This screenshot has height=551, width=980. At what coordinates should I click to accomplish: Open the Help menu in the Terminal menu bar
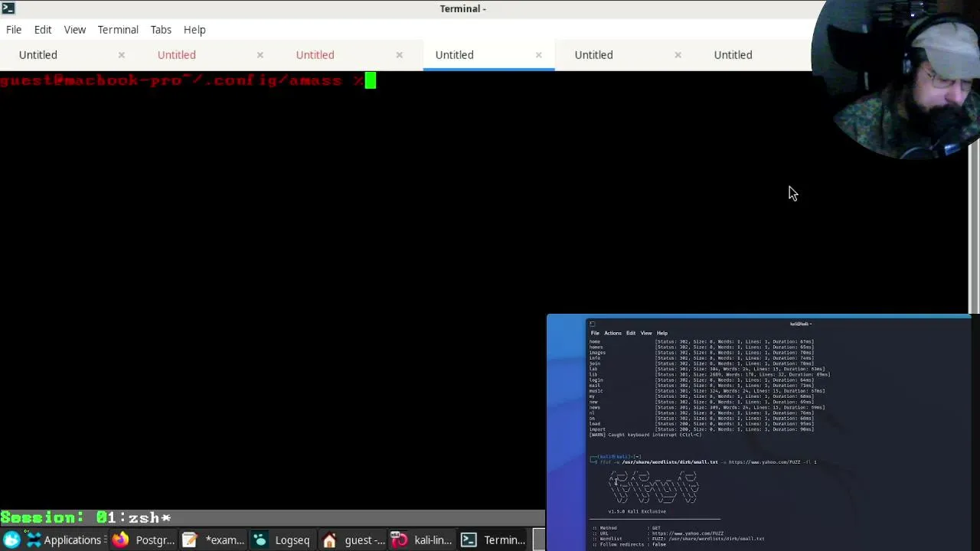point(194,29)
